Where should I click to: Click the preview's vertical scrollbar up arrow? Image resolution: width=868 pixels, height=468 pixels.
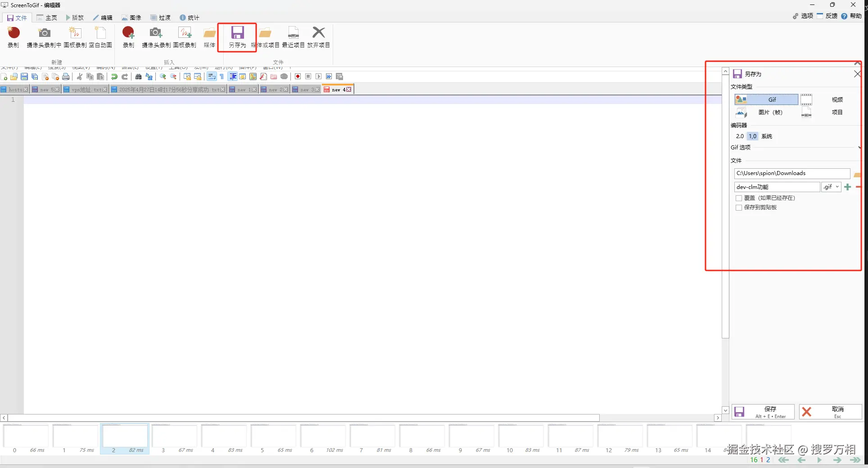[725, 71]
